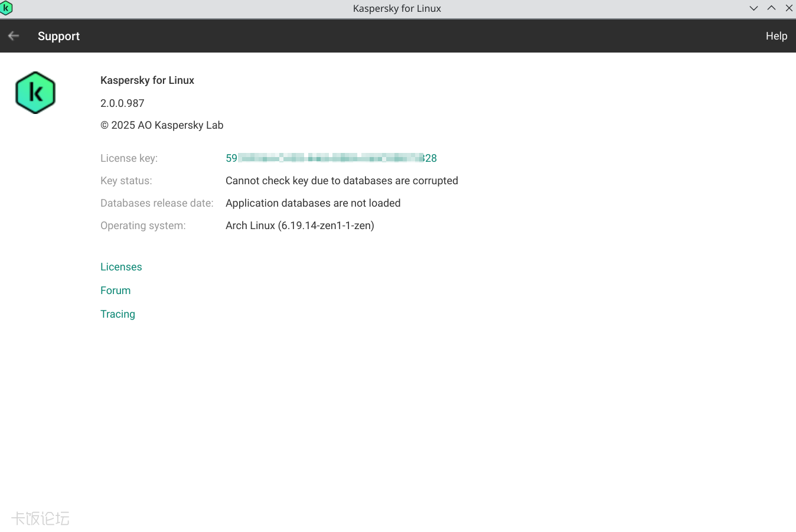Image resolution: width=796 pixels, height=532 pixels.
Task: Click the version number 2.0.0.987
Action: 122,103
